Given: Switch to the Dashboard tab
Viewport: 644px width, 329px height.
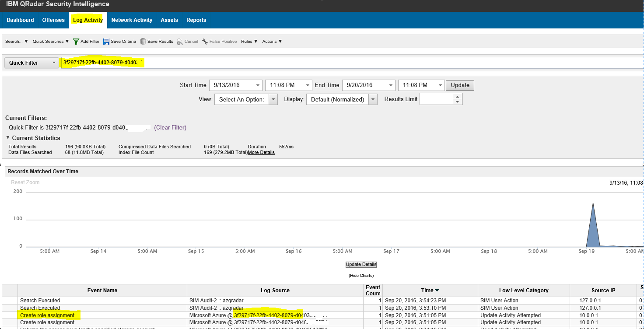Looking at the screenshot, I should point(20,20).
